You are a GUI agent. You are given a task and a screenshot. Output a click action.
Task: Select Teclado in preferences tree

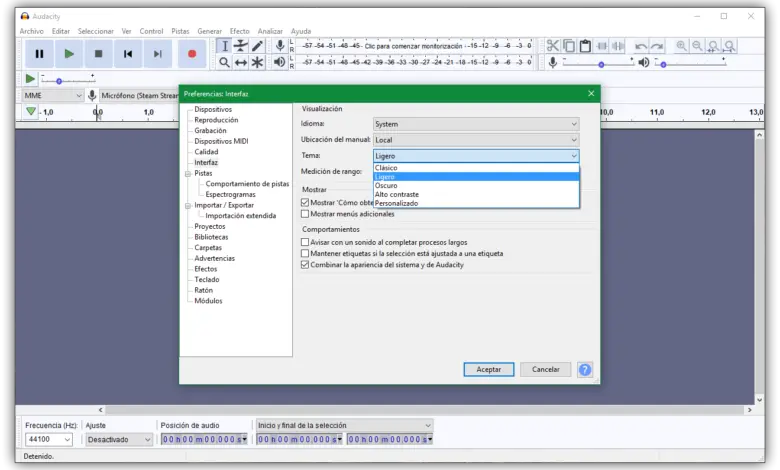pos(207,280)
